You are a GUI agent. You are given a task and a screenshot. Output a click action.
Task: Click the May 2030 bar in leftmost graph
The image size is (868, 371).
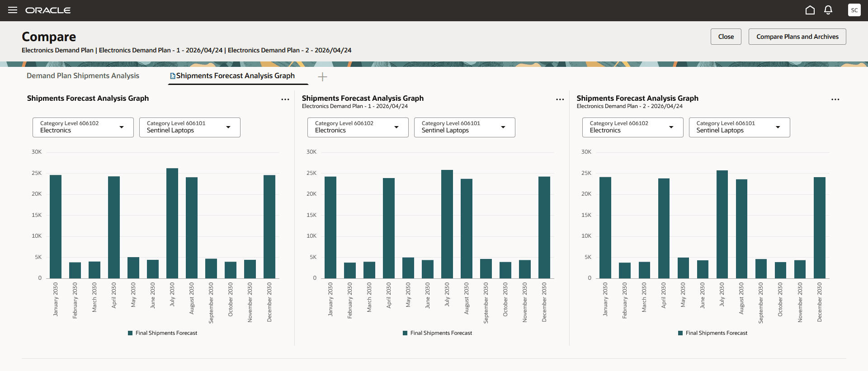[133, 268]
